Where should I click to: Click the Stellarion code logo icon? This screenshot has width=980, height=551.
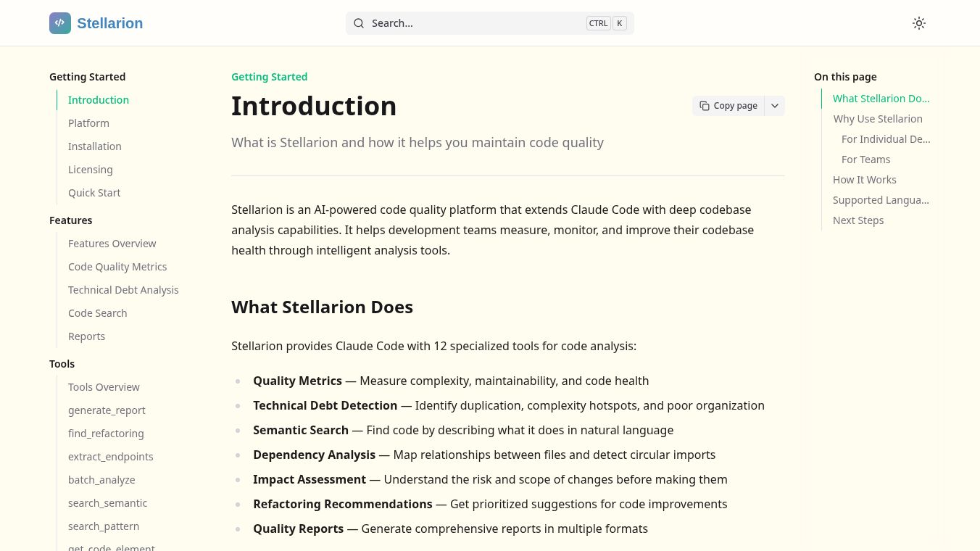click(x=60, y=23)
